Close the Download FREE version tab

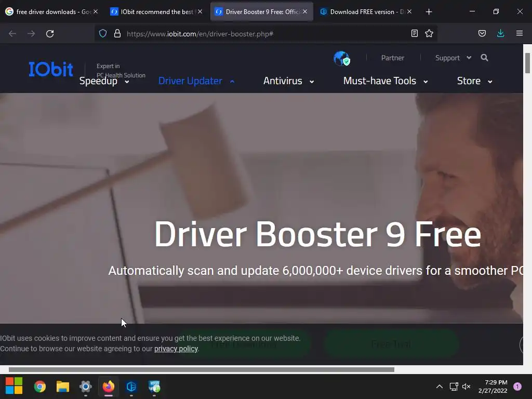(x=409, y=11)
